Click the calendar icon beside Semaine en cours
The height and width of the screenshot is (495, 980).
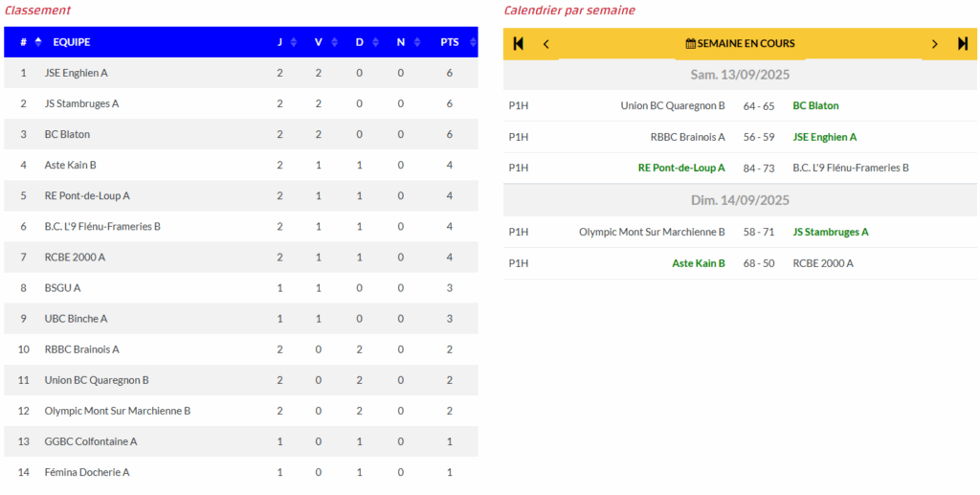click(x=691, y=44)
